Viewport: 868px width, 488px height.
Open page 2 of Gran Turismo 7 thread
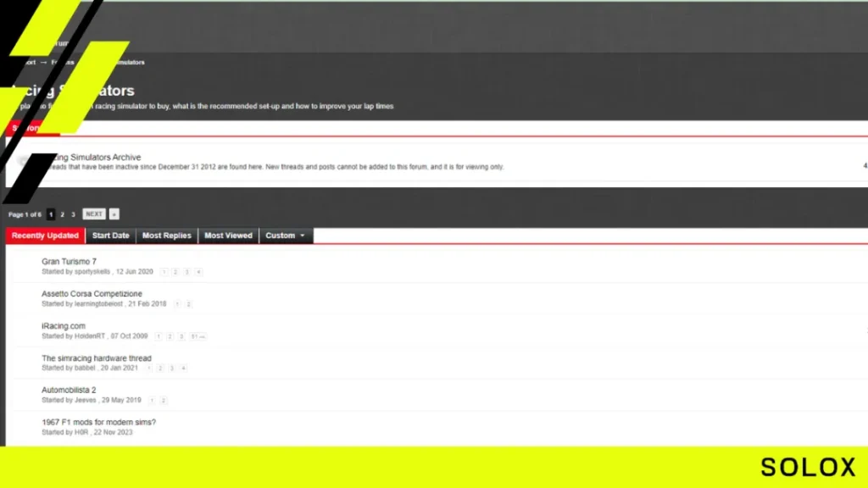pos(175,272)
